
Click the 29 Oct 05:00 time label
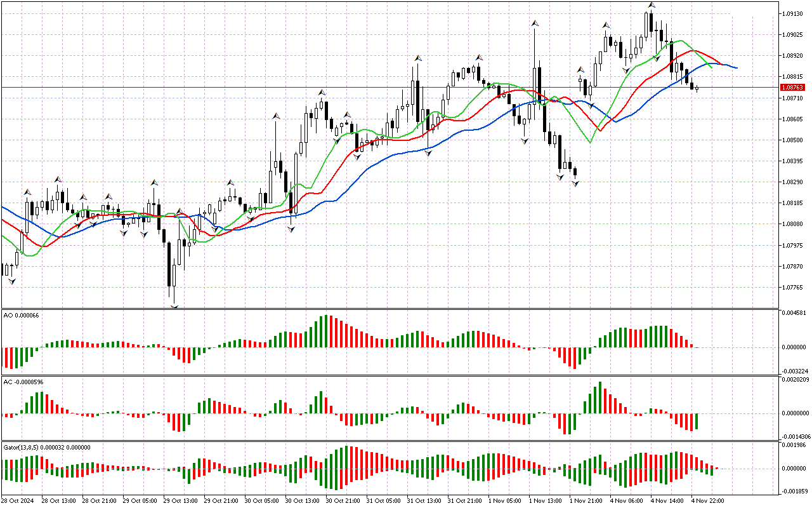[x=140, y=500]
